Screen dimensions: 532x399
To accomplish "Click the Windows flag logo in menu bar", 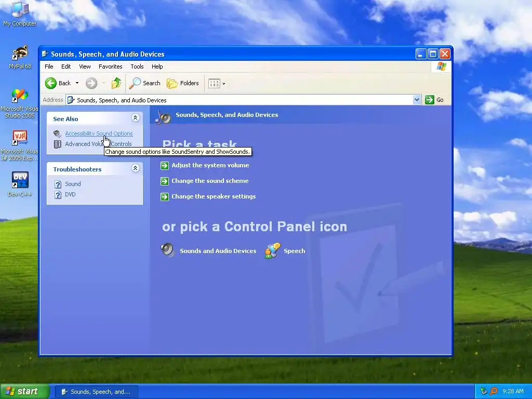I will click(x=442, y=66).
